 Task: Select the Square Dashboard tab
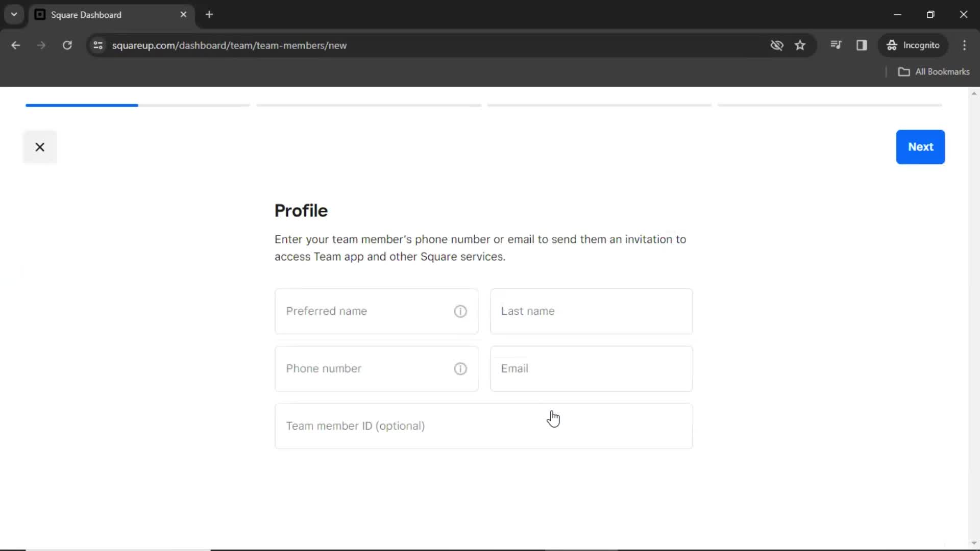[x=111, y=15]
